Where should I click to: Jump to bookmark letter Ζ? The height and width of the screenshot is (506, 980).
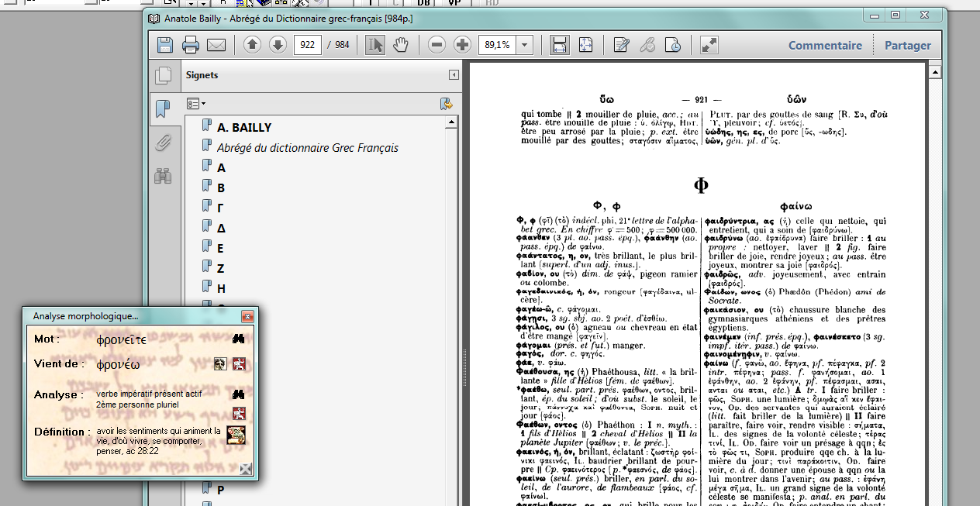coord(221,268)
